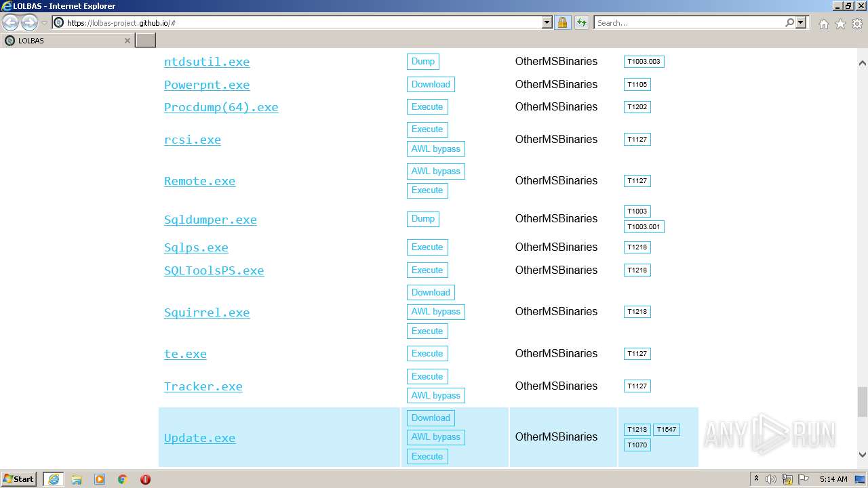Open Sqlps.exe link
Screen dimensions: 868x488
click(196, 247)
